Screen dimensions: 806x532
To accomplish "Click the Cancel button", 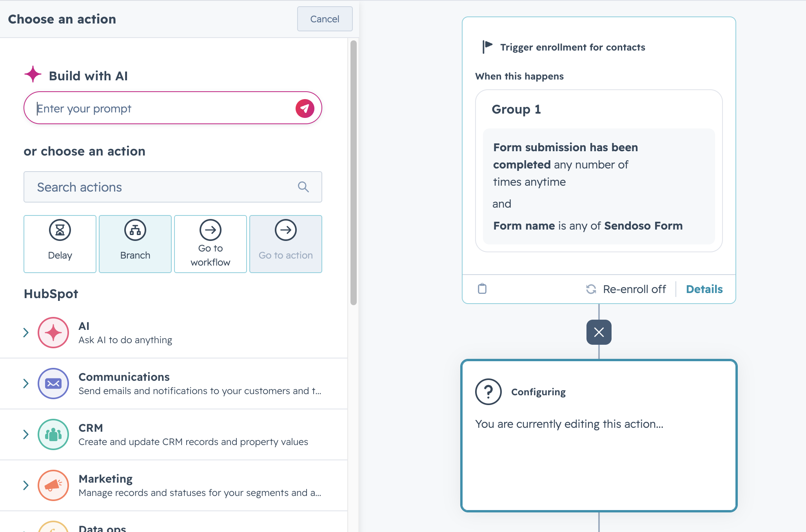I will click(x=325, y=19).
